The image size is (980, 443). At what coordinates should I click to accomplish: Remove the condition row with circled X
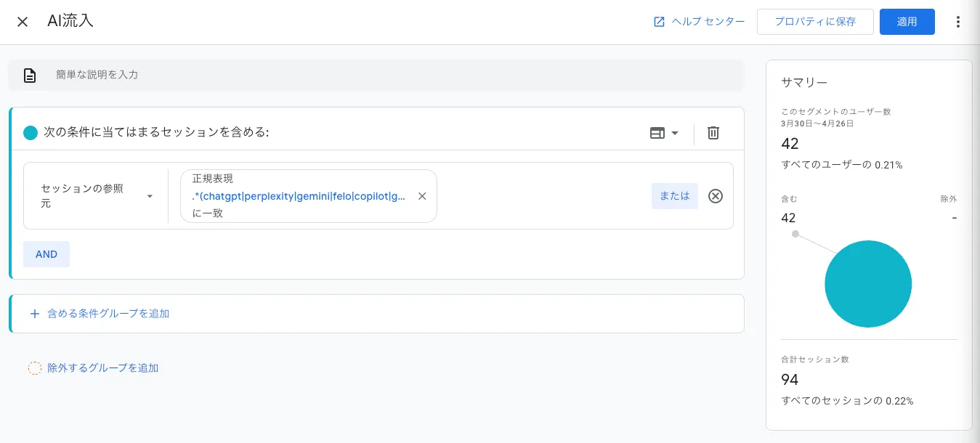(x=716, y=196)
